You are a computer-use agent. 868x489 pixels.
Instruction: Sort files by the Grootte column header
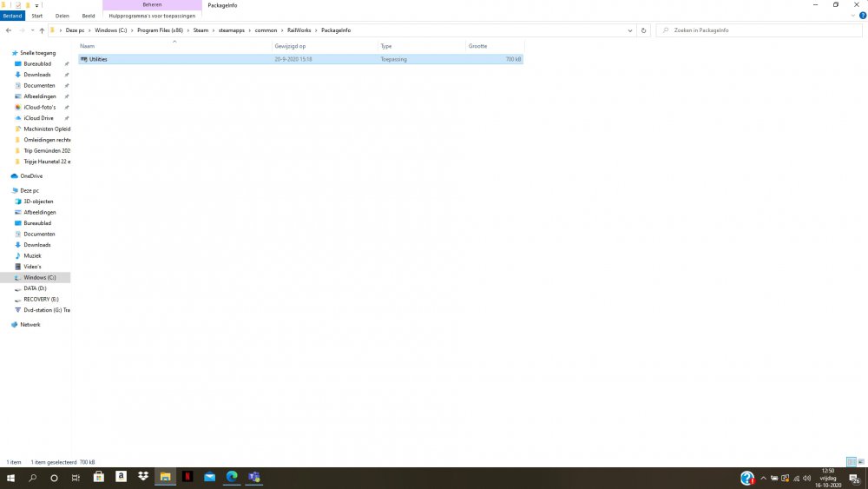(x=478, y=46)
